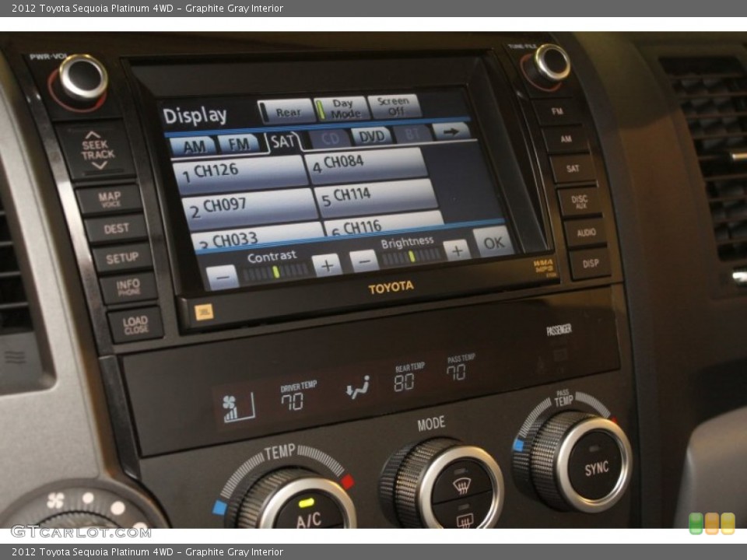
Task: Turn the PWR-VOL knob
Action: 82,78
